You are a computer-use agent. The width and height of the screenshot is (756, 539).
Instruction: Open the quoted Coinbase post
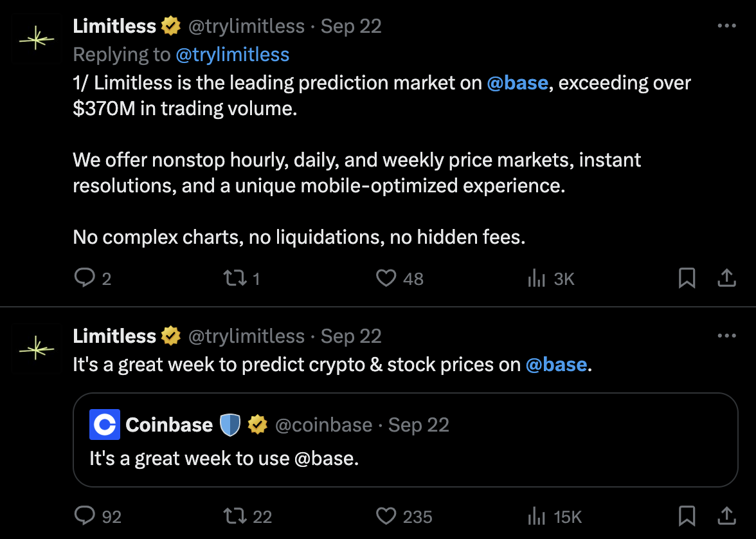tap(405, 458)
